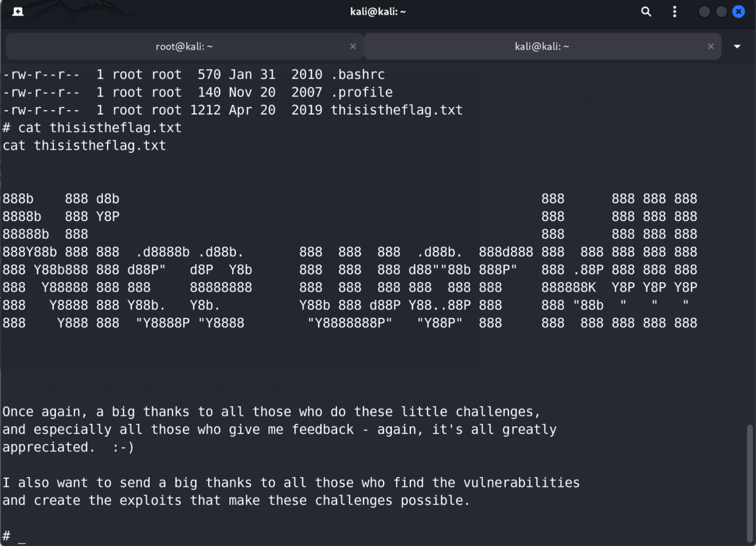Image resolution: width=756 pixels, height=546 pixels.
Task: Maximize the terminal window
Action: click(x=721, y=12)
